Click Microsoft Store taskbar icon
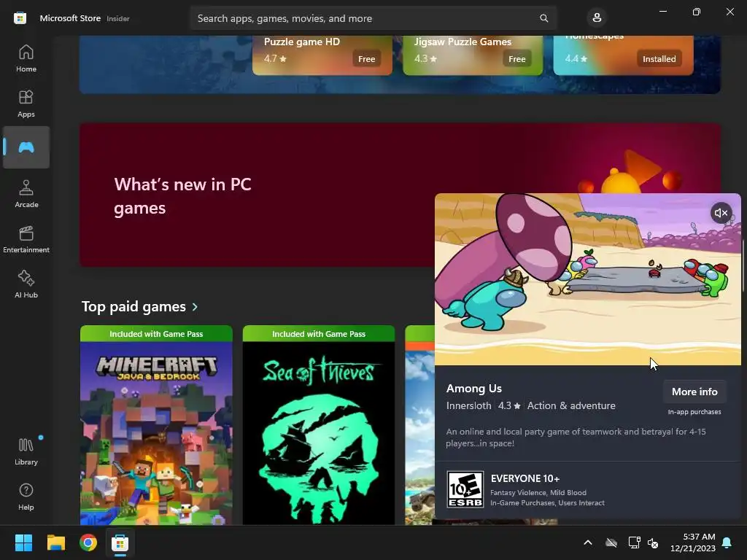747x560 pixels. tap(120, 542)
